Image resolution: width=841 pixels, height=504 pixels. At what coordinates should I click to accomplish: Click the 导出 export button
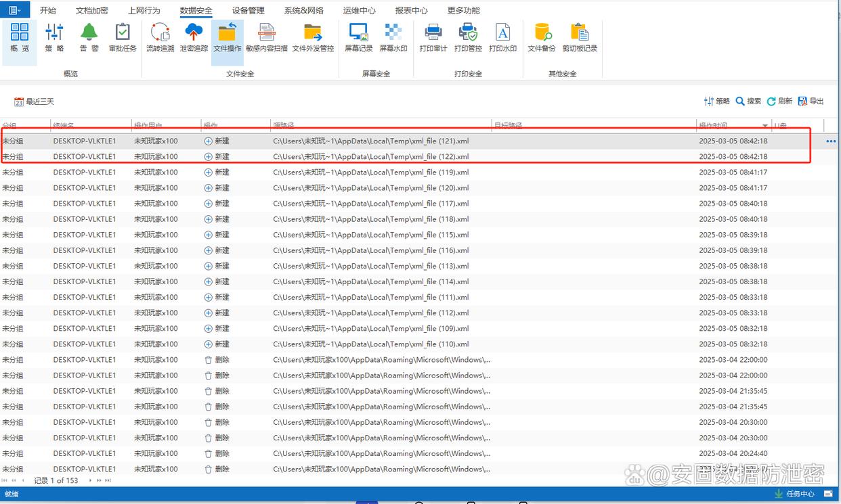[811, 101]
